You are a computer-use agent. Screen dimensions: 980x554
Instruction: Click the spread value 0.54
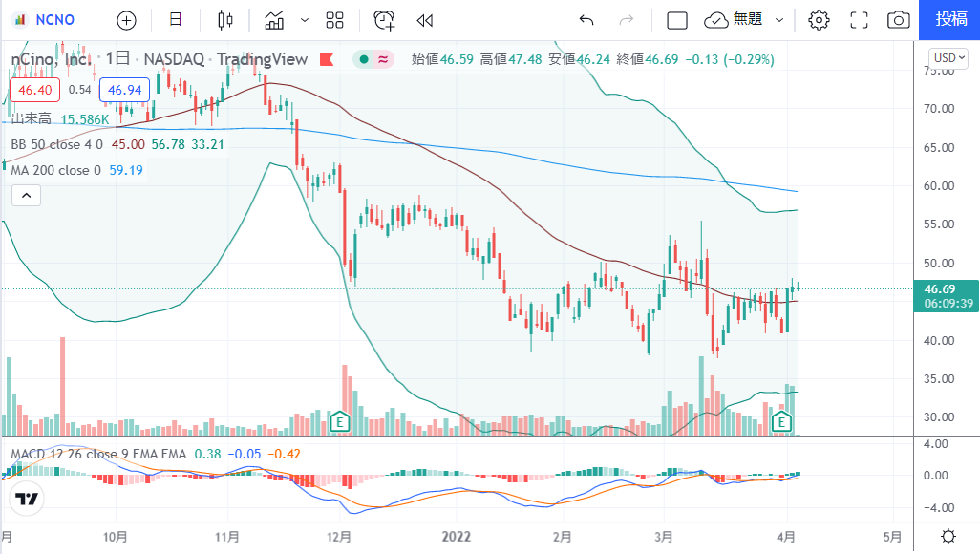coord(80,90)
